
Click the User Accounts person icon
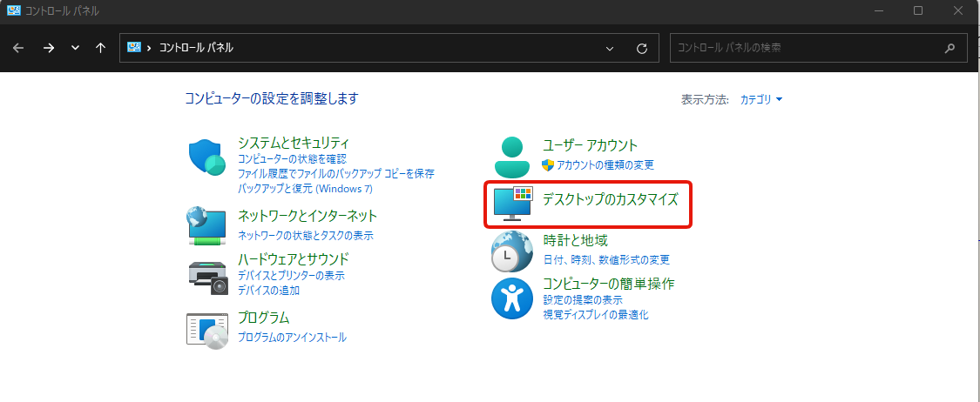tap(511, 157)
